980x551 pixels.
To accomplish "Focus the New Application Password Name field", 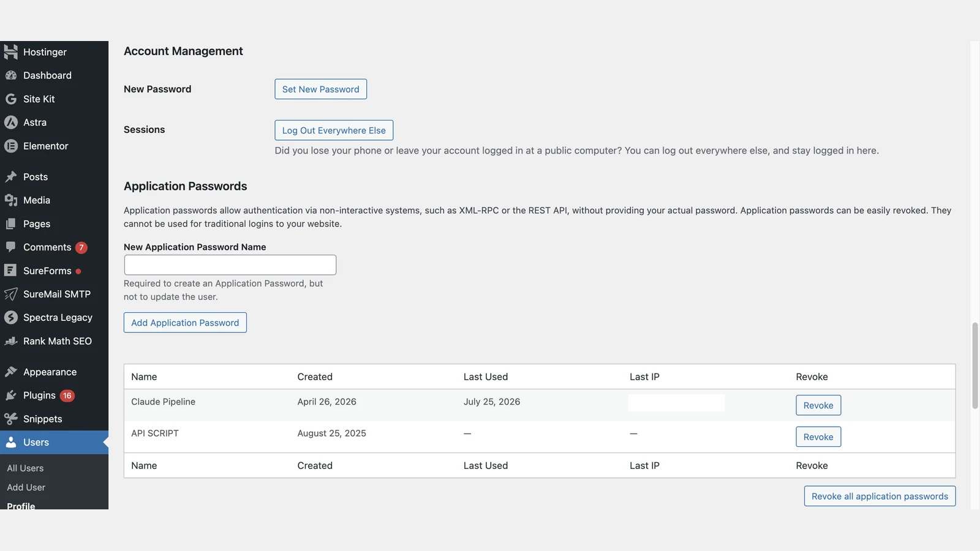I will click(x=230, y=265).
